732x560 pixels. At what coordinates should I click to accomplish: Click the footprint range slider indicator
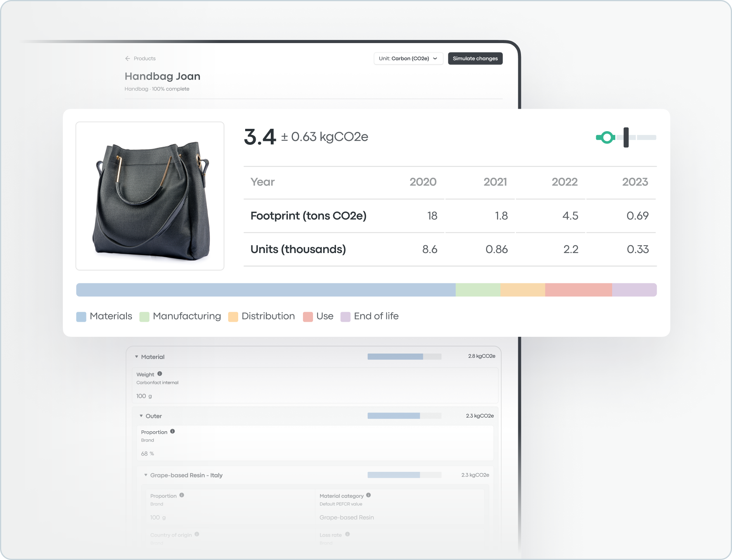point(626,137)
